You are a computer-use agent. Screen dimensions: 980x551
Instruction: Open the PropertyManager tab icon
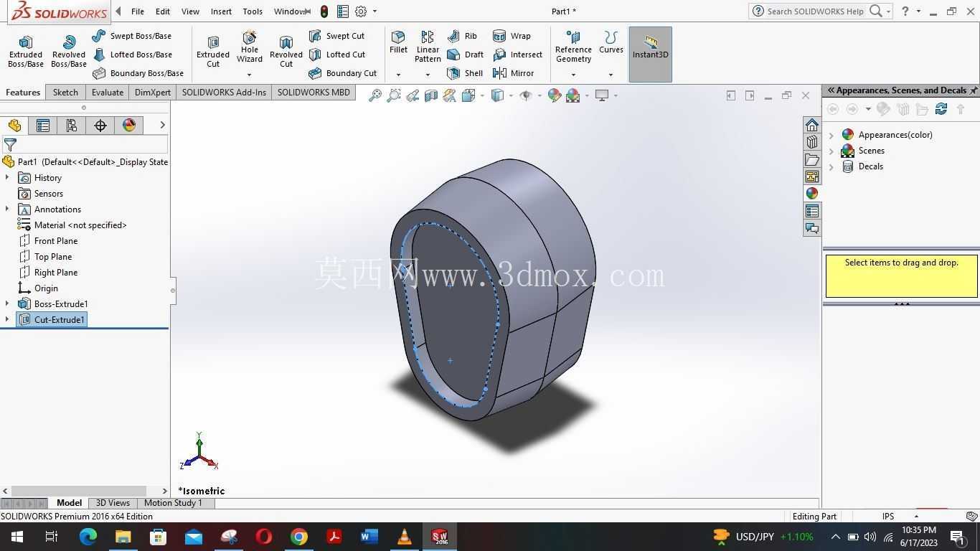[43, 126]
